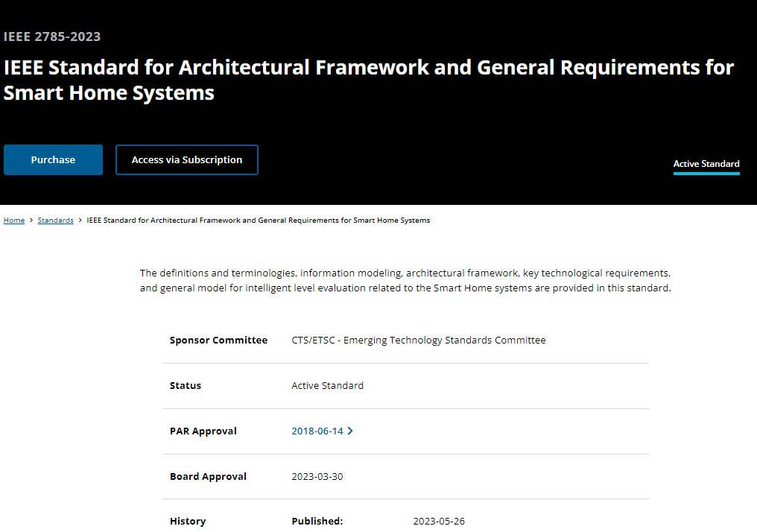This screenshot has width=757, height=532.
Task: Click the CTS/ETSC Emerging Technology Standards Committee text
Action: (x=419, y=340)
